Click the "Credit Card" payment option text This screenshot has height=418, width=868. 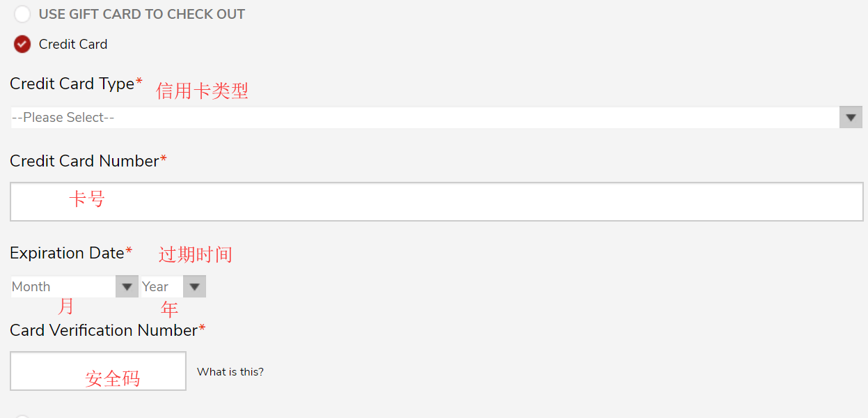[73, 45]
